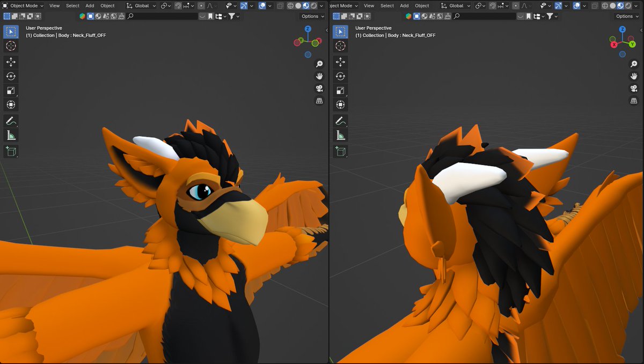This screenshot has height=364, width=644.
Task: Click red X axis on right navigation gizmo
Action: coord(614,44)
